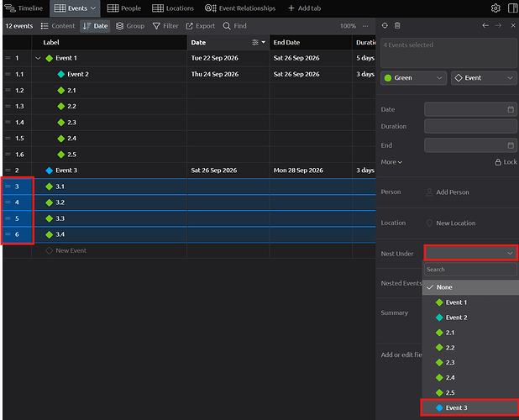The height and width of the screenshot is (420, 519).
Task: Click the drag handle of row 1.1
Action: (8, 74)
